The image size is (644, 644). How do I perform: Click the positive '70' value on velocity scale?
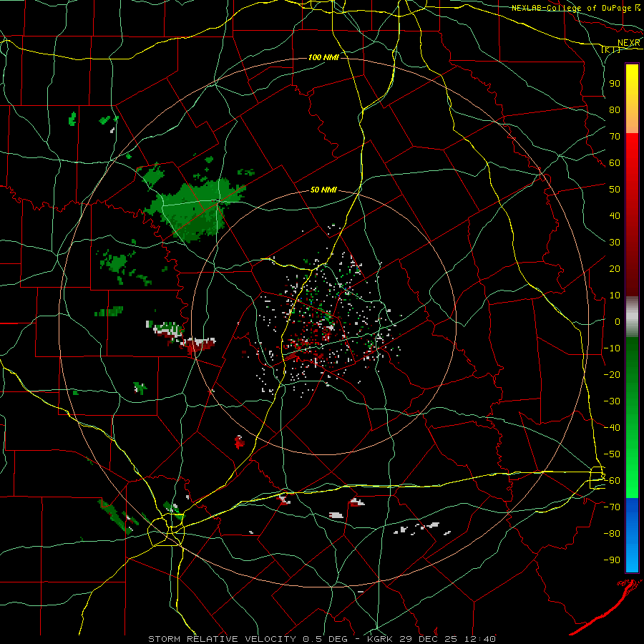[615, 137]
